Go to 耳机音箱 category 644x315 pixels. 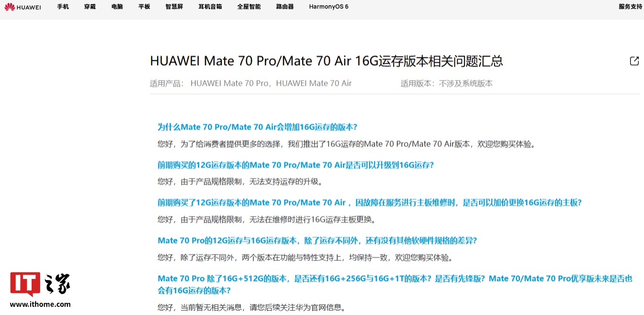pyautogui.click(x=210, y=7)
